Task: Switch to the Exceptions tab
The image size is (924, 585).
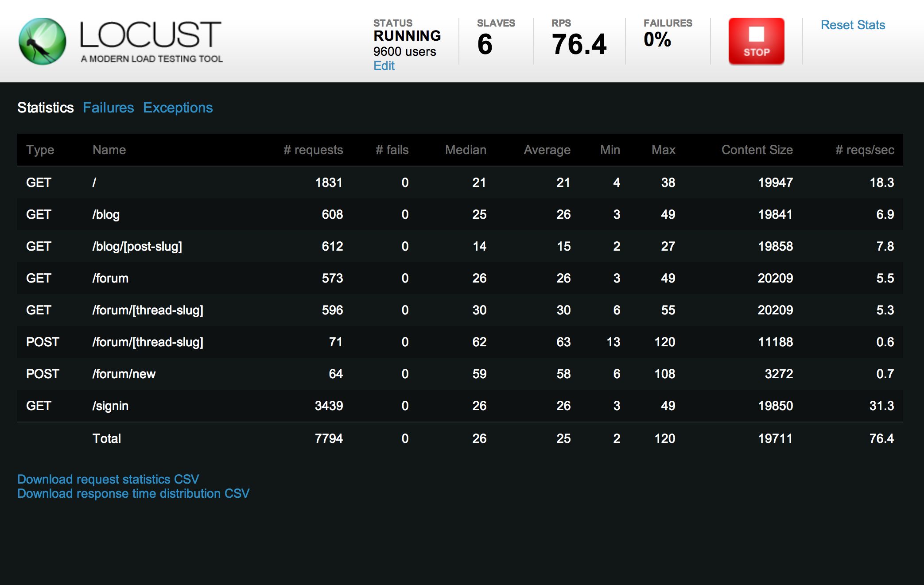Action: (178, 108)
